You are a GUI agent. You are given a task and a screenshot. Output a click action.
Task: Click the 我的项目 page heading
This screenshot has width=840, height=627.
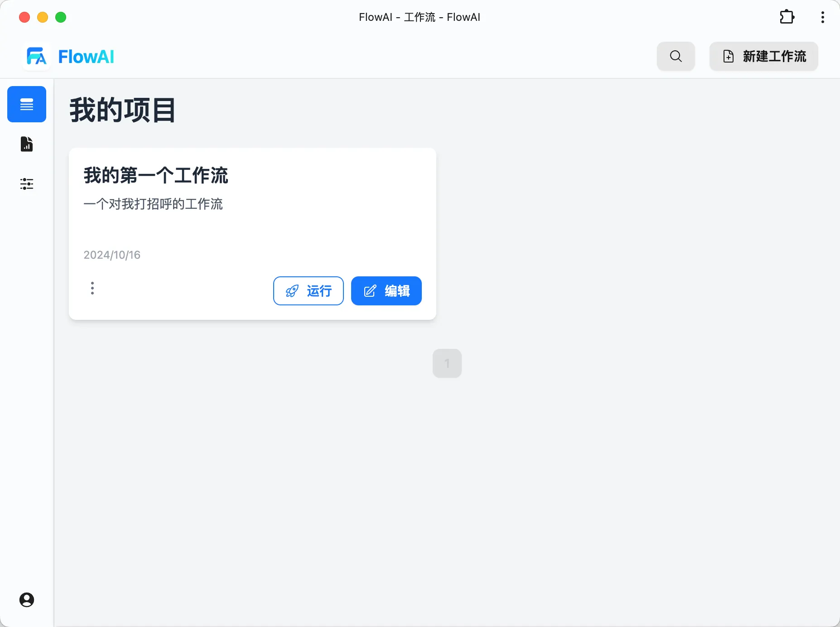(x=122, y=110)
